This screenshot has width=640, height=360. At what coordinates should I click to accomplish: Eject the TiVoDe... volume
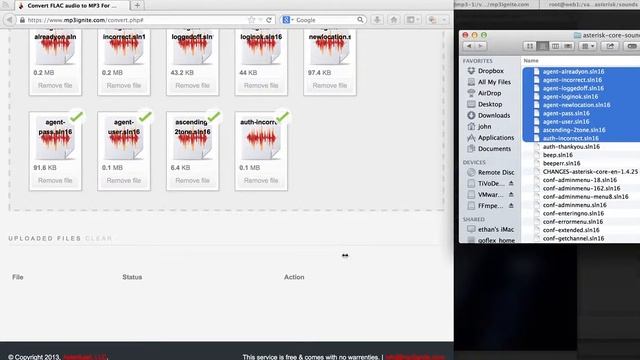coord(511,184)
